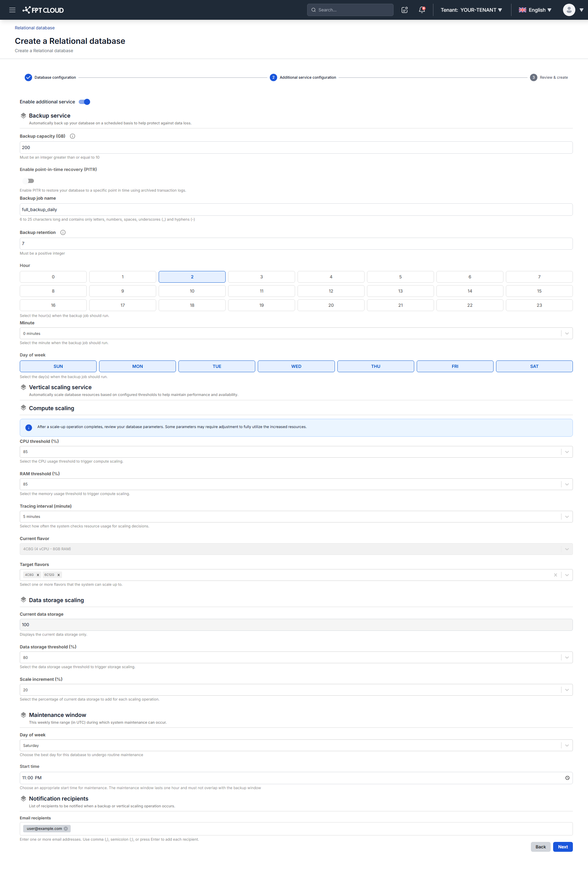Open Data storage threshold dropdown
Viewport: 588px width, 874px height.
[x=296, y=657]
